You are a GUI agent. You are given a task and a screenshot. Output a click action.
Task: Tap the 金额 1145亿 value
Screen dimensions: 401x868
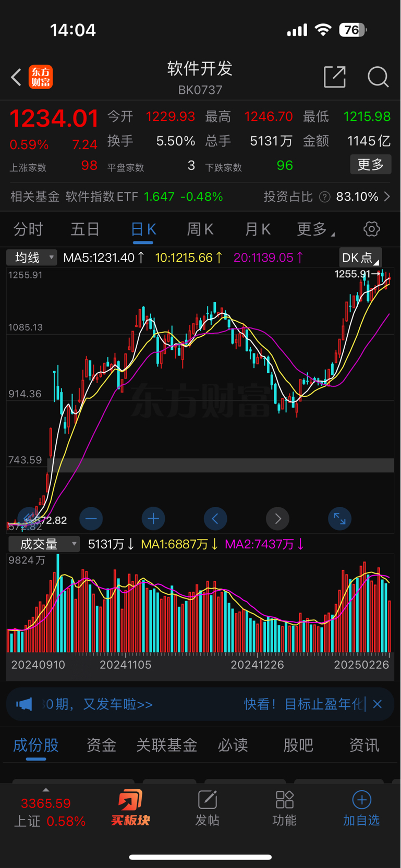click(369, 141)
